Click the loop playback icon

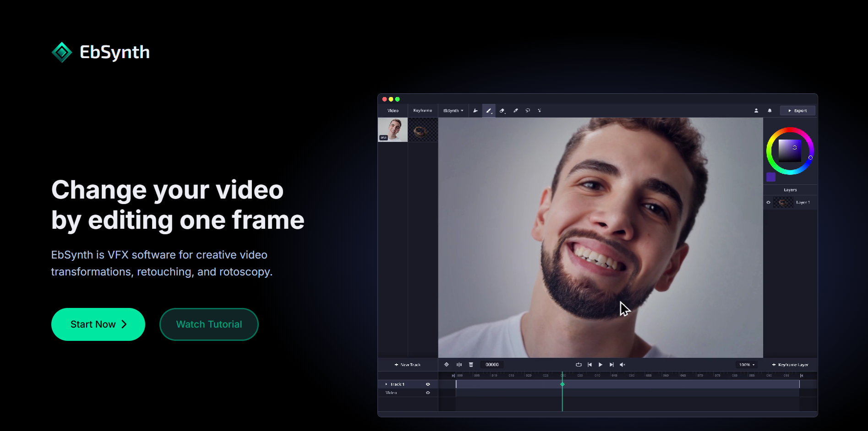[579, 365]
